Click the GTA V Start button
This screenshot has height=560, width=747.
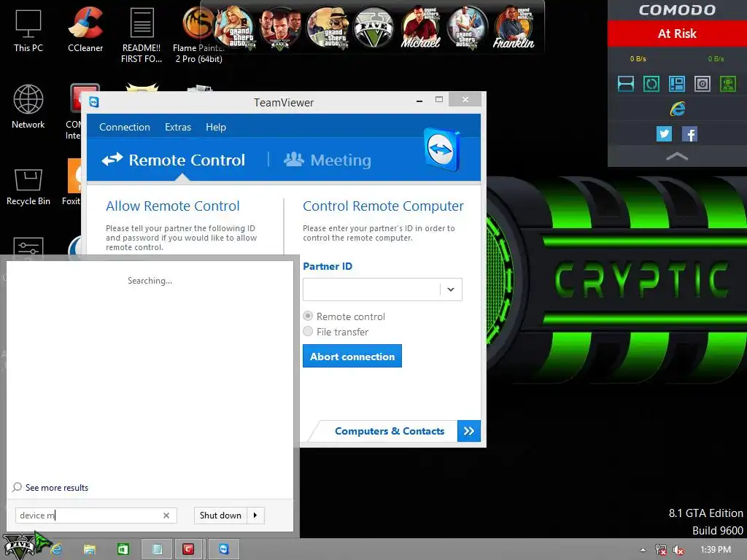click(x=20, y=547)
